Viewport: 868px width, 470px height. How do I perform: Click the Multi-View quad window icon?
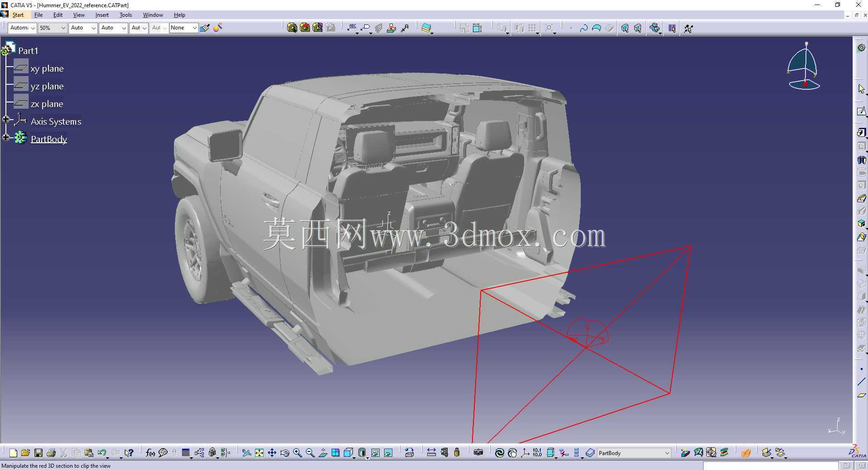[335, 453]
